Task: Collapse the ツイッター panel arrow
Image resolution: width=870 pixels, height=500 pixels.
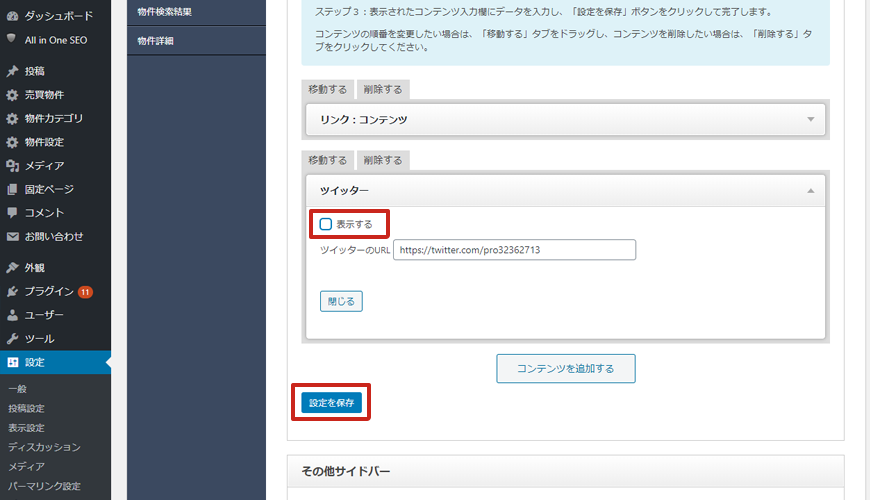Action: tap(810, 191)
